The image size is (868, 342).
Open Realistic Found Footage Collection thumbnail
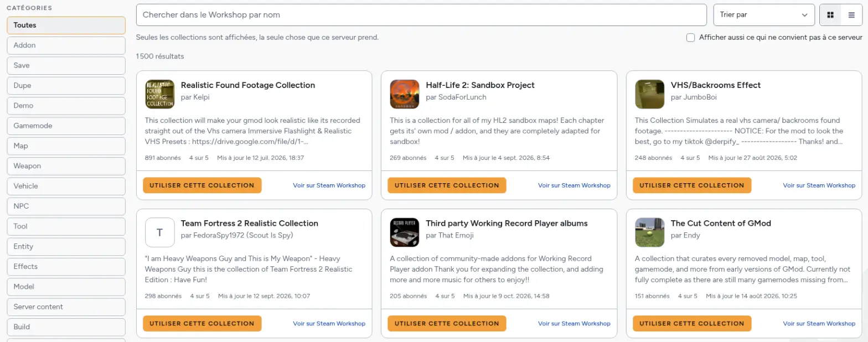[159, 94]
